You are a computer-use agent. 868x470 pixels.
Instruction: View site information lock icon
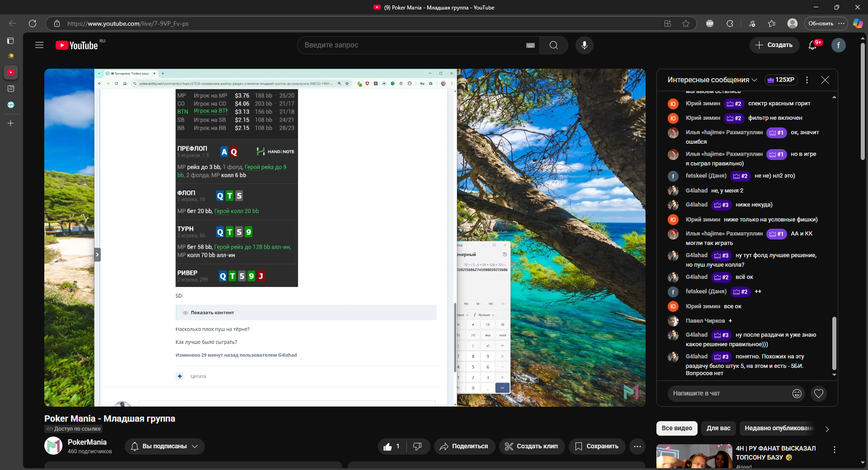(57, 23)
